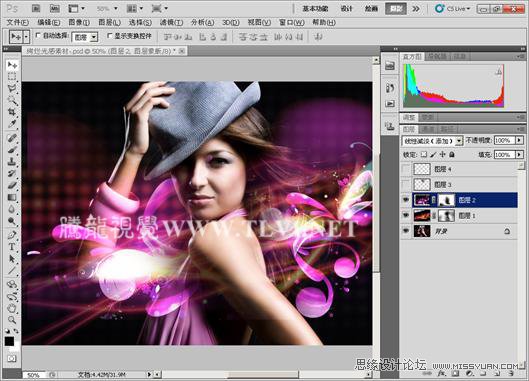Screen dimensions: 529x381
Task: Select the Magic Wand tool
Action: [x=12, y=100]
